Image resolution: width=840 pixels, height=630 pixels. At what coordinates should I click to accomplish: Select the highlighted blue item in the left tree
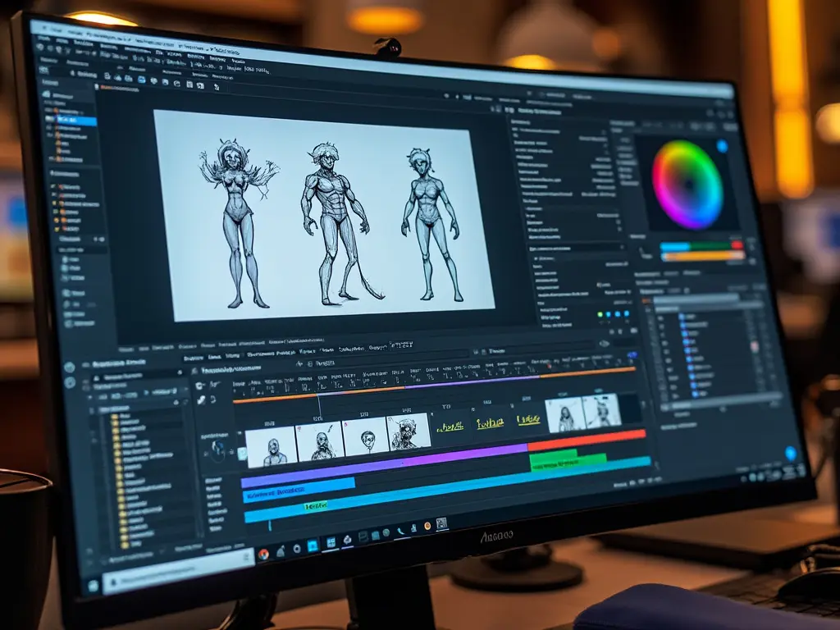(72, 121)
